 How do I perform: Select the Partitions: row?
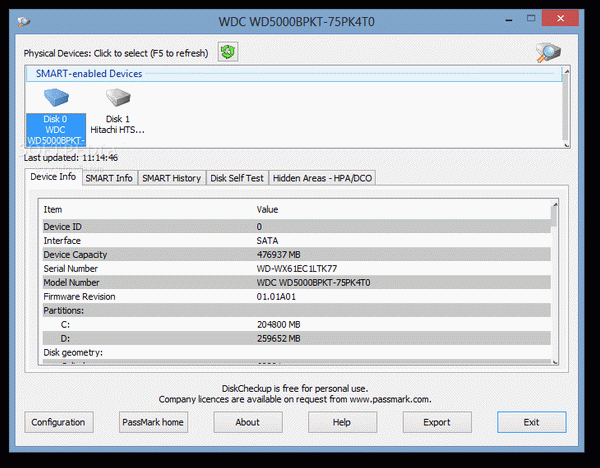(x=297, y=310)
